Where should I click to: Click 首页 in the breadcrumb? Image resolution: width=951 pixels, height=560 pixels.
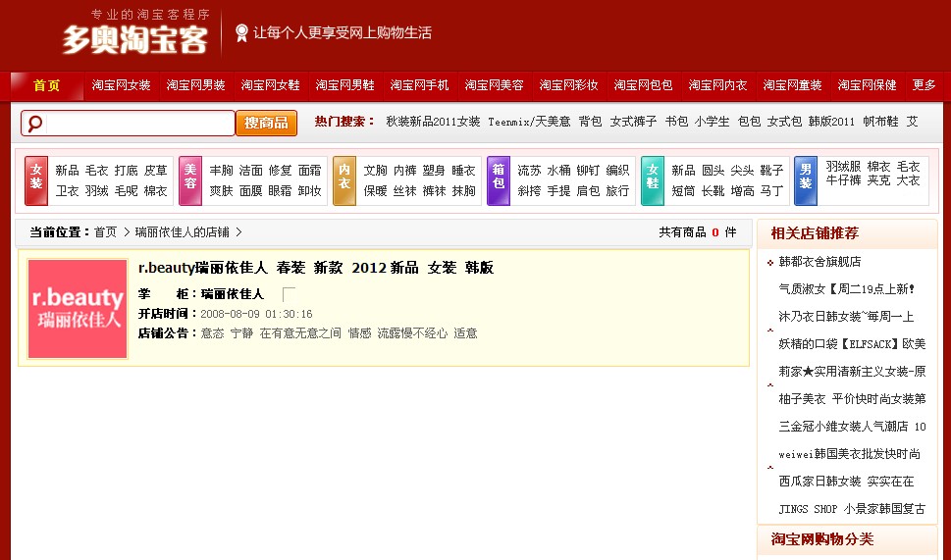(105, 232)
